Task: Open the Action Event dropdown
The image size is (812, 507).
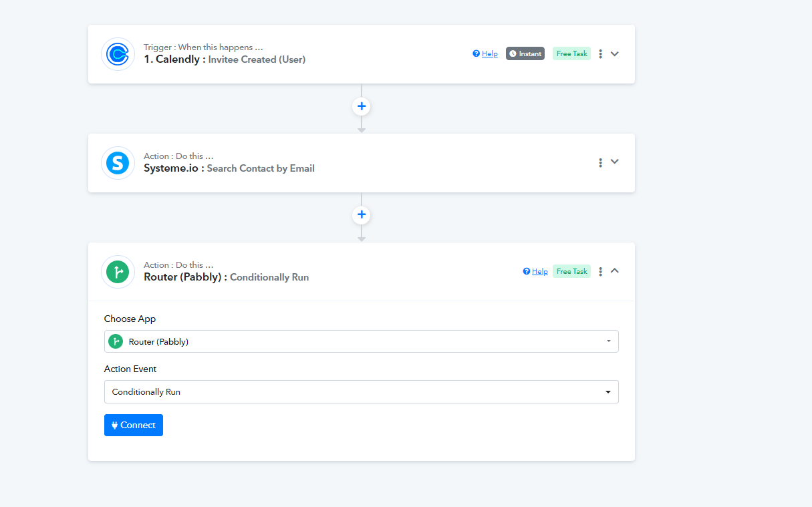Action: click(x=362, y=392)
